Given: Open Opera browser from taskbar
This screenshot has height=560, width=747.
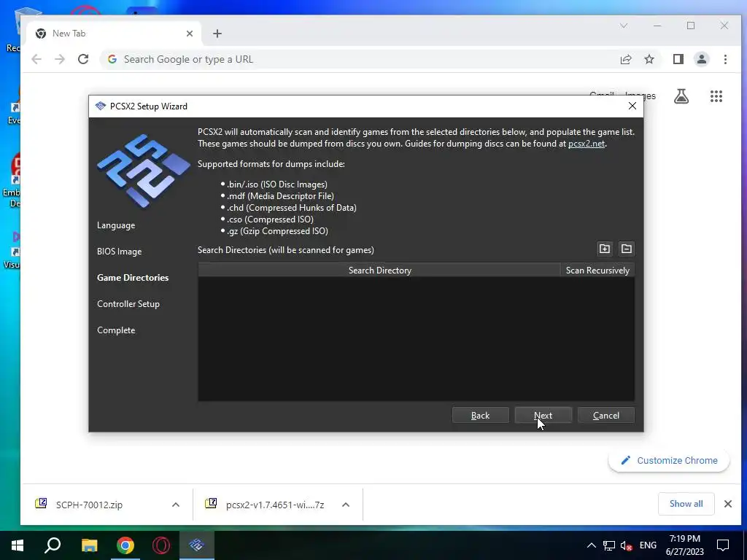Looking at the screenshot, I should pyautogui.click(x=161, y=545).
